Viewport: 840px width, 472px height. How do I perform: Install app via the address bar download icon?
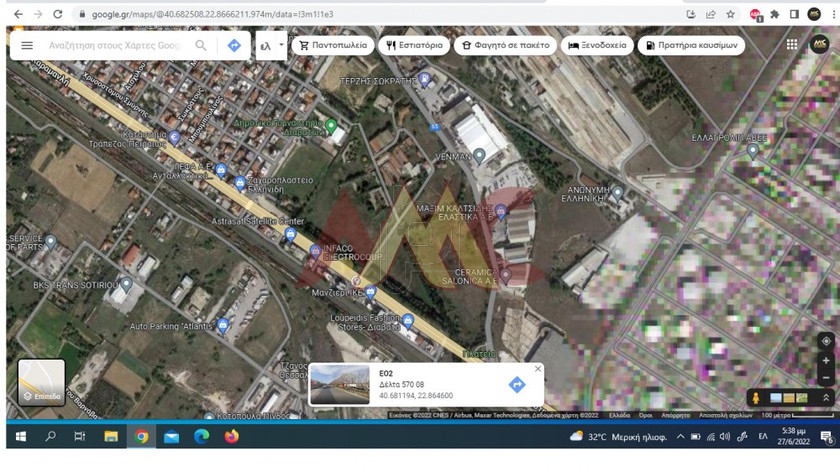pos(691,14)
